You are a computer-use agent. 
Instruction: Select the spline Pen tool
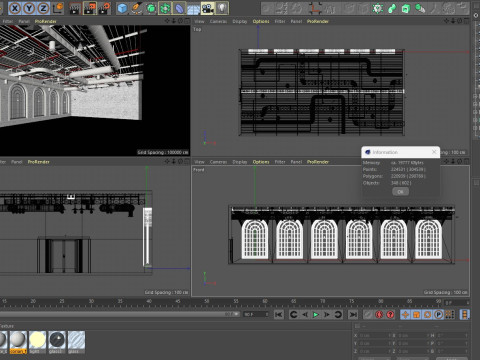pos(137,8)
